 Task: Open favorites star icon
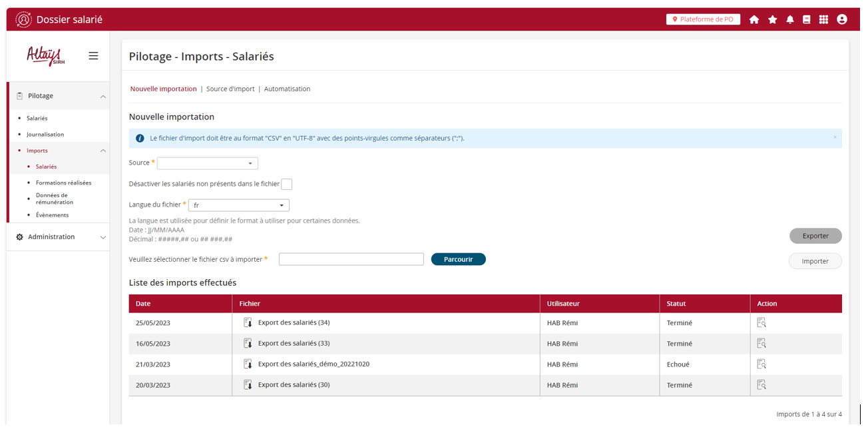[772, 20]
